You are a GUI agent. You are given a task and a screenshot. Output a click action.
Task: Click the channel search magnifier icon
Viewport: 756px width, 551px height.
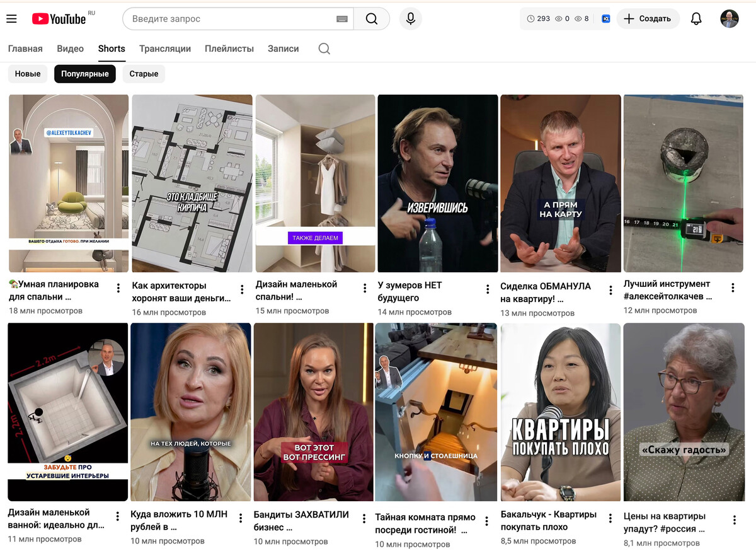(x=324, y=49)
